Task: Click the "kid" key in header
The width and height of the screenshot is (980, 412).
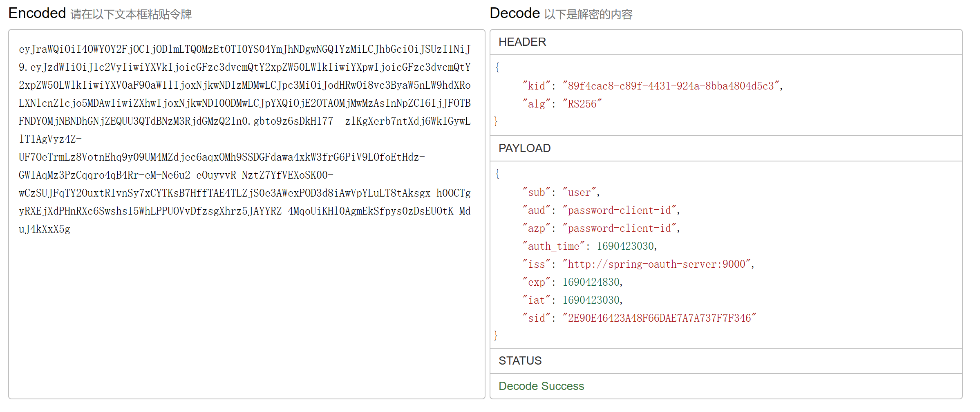Action: point(536,86)
